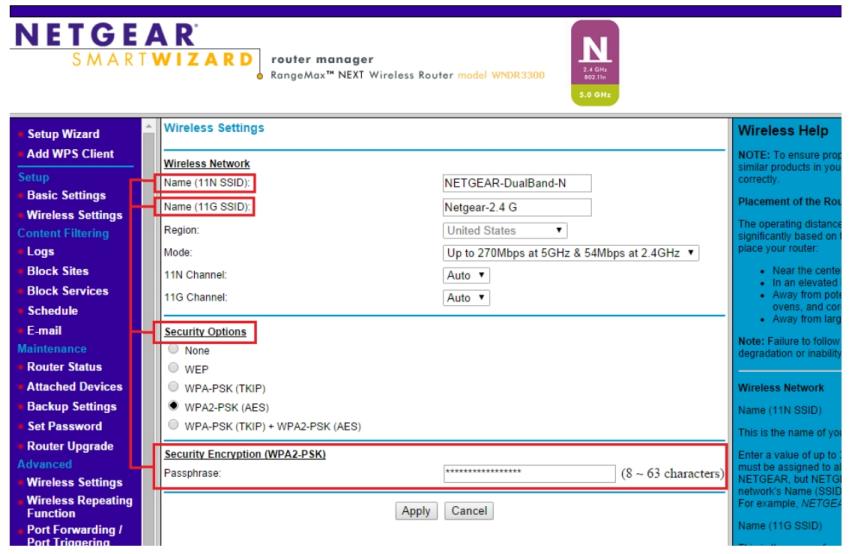
Task: Click the Advanced section label
Action: click(45, 464)
